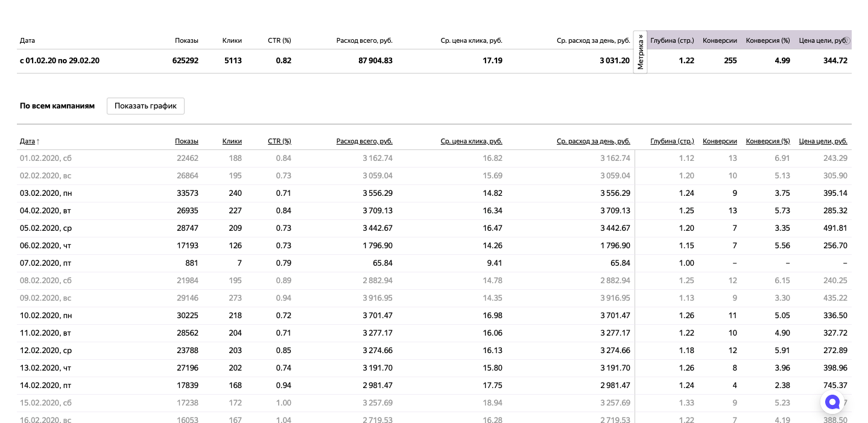
Task: Click the По всем кампаниям label
Action: click(57, 106)
